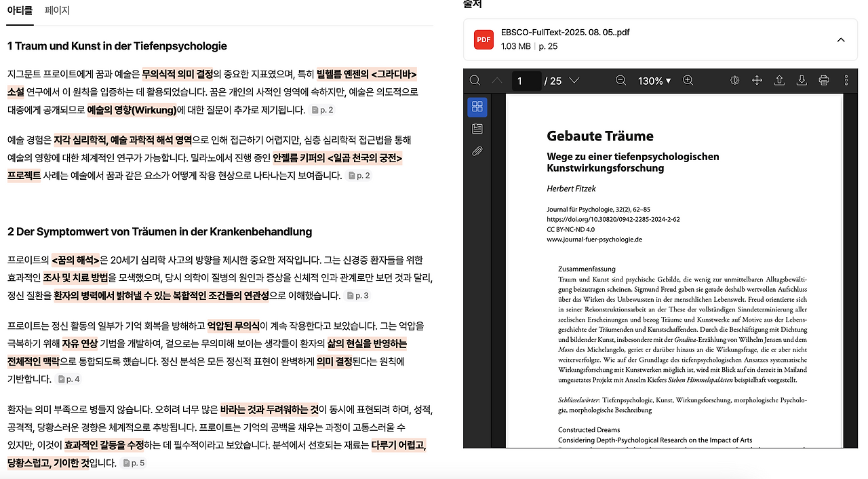The width and height of the screenshot is (868, 479).
Task: Open the search tool in the PDF viewer
Action: pos(475,80)
